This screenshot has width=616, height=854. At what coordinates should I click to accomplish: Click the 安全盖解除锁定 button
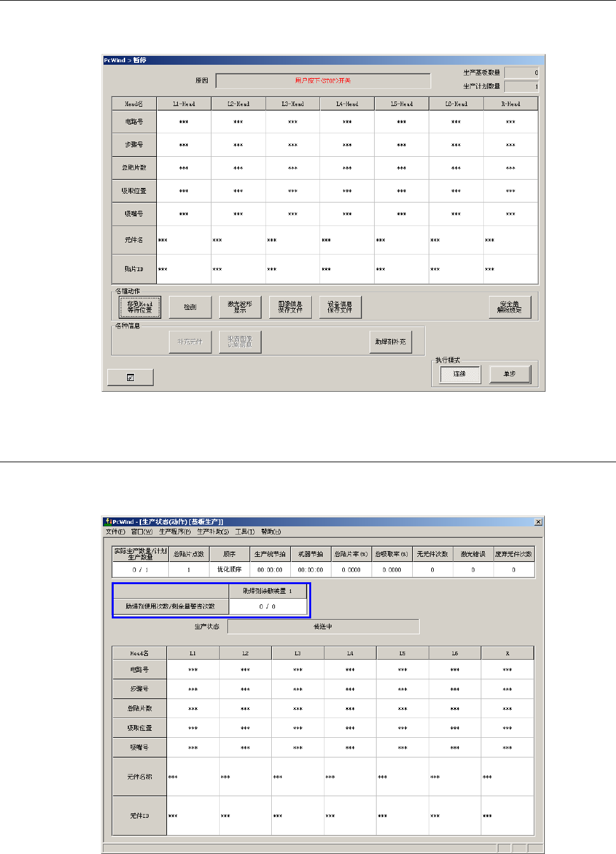510,307
